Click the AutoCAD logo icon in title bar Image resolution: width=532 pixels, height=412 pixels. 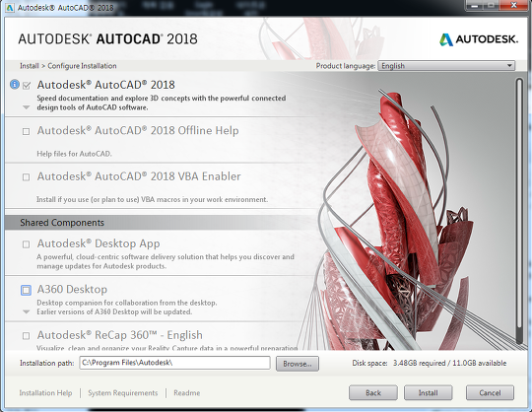(x=9, y=8)
